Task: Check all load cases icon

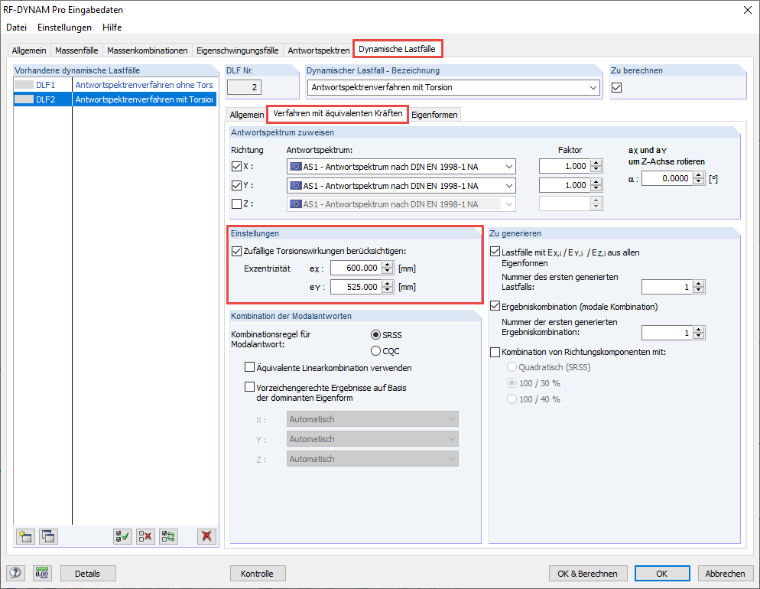Action: click(122, 536)
